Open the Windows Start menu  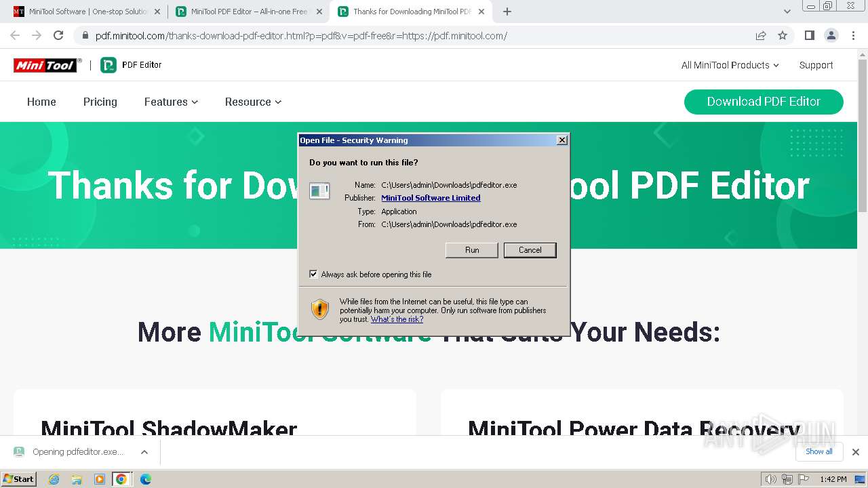click(x=19, y=479)
